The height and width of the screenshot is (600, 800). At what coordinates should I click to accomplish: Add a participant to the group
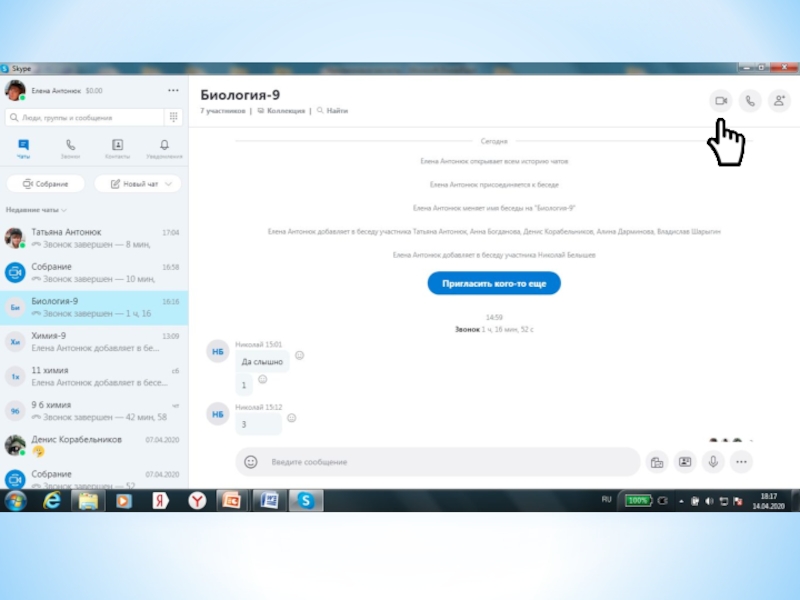click(779, 101)
